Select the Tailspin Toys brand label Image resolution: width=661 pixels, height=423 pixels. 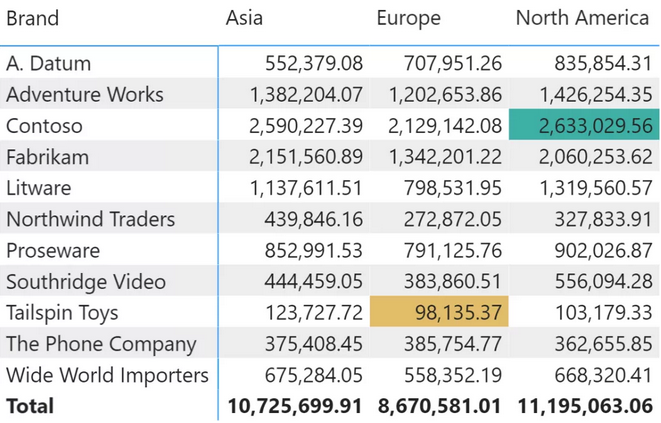(62, 313)
